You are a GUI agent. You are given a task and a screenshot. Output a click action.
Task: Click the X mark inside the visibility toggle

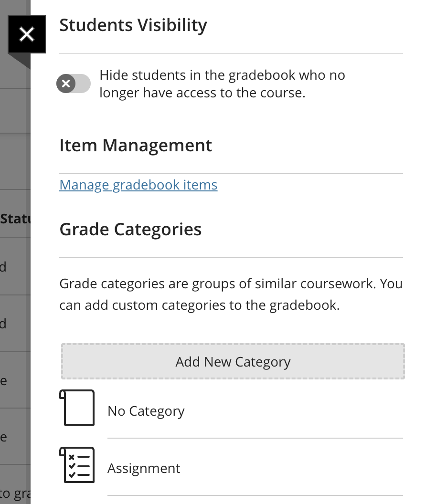66,84
